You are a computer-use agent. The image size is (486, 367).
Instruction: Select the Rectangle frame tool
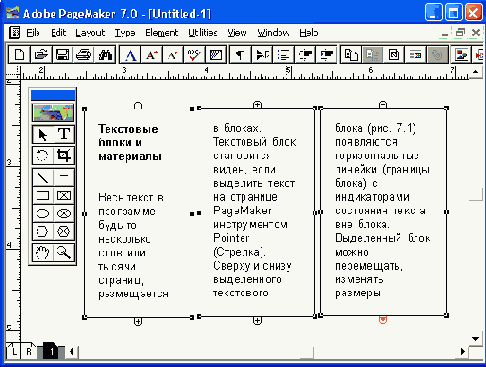pos(64,195)
